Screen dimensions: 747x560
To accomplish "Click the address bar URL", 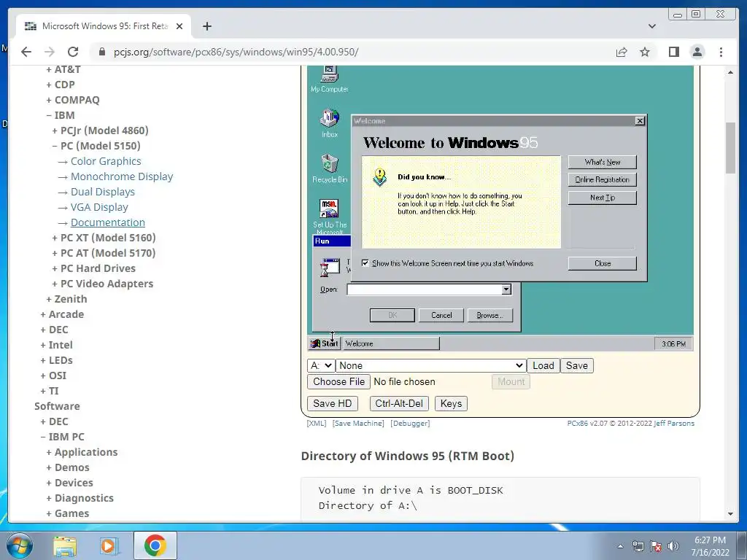I will [x=236, y=52].
